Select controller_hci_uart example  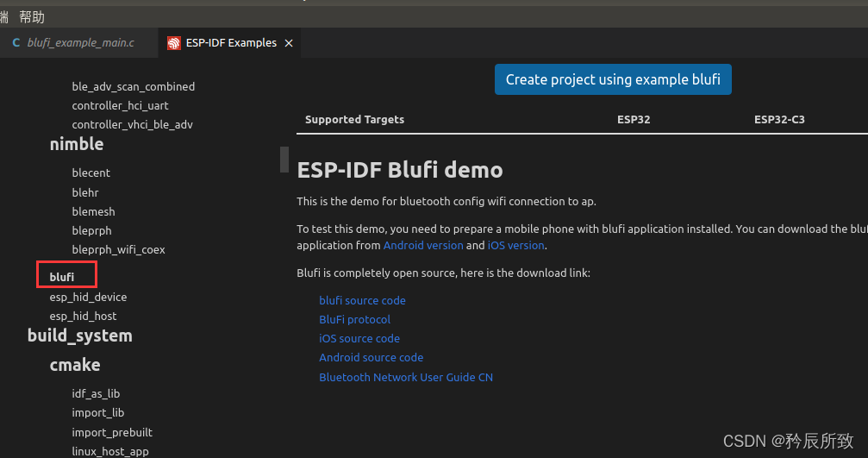[120, 105]
